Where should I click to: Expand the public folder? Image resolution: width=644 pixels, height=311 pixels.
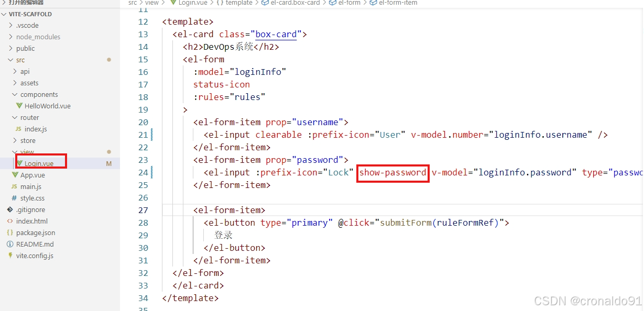11,48
